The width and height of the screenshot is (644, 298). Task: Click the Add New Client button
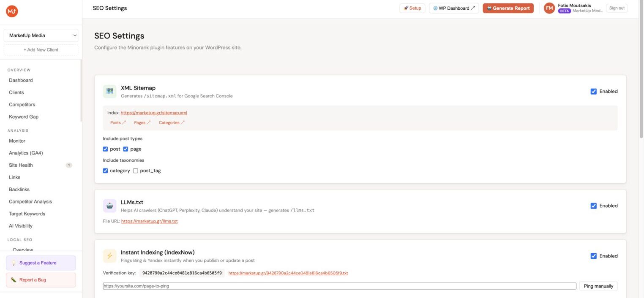pos(41,50)
